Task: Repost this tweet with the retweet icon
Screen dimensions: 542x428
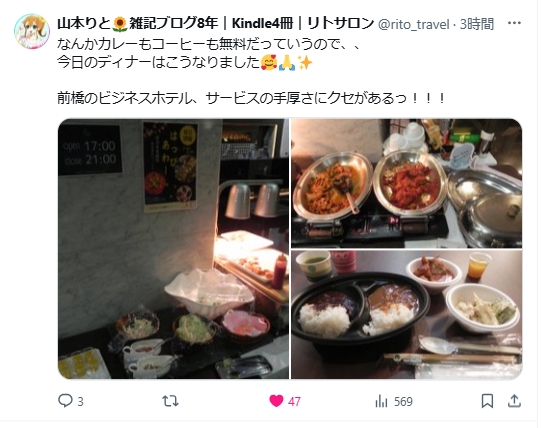Action: tap(170, 401)
